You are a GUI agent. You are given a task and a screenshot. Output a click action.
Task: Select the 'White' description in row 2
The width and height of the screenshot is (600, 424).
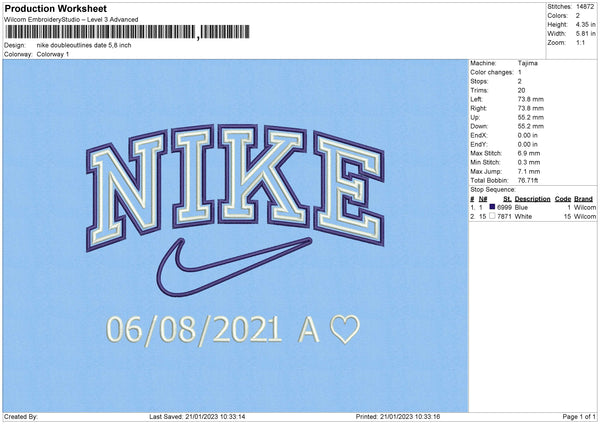tap(523, 217)
